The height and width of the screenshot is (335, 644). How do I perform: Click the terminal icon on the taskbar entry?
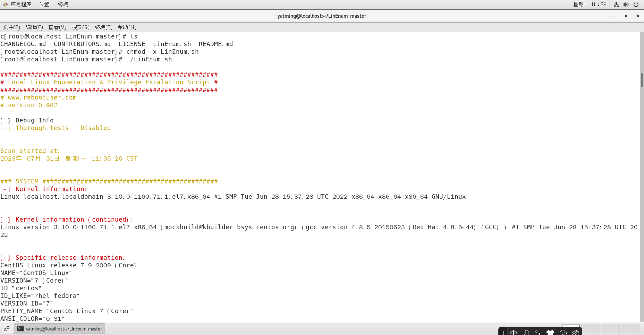[x=20, y=329]
